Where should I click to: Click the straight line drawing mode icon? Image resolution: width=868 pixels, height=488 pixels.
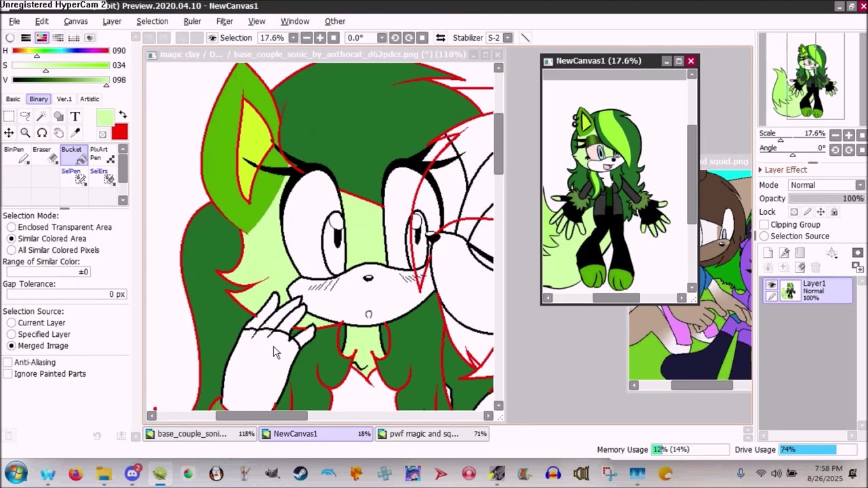pos(525,38)
